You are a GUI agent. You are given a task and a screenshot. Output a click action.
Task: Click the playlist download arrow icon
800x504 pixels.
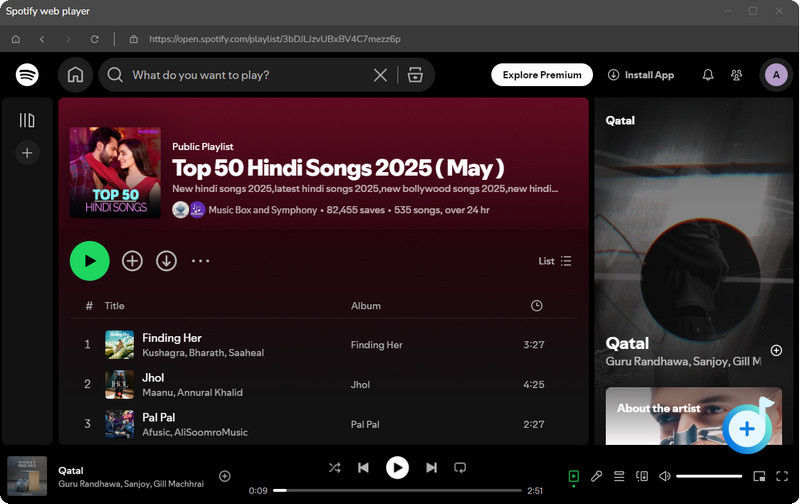pos(166,261)
